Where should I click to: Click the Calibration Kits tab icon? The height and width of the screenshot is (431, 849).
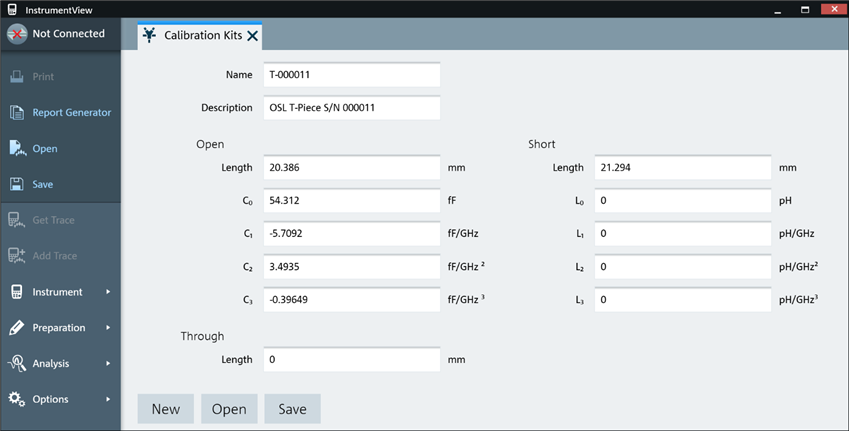point(149,35)
